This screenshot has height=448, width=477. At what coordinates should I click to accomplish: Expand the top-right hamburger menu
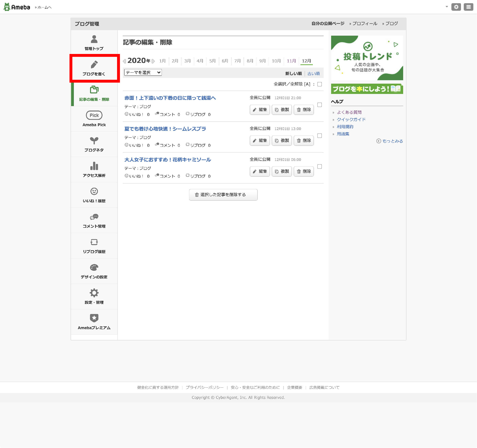point(468,7)
